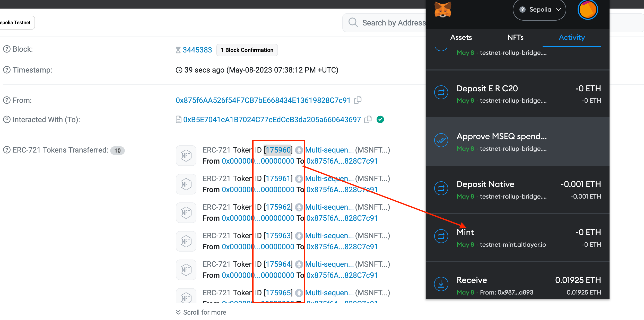Click NFT thumbnail for token 175962
644x320 pixels.
coord(186,213)
